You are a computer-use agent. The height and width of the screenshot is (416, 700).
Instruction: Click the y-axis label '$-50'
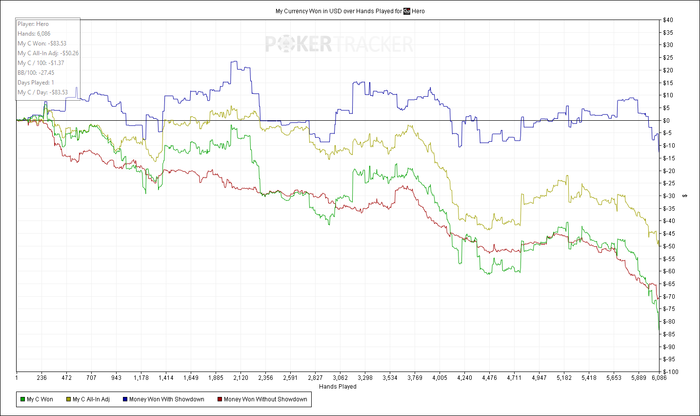tap(669, 246)
